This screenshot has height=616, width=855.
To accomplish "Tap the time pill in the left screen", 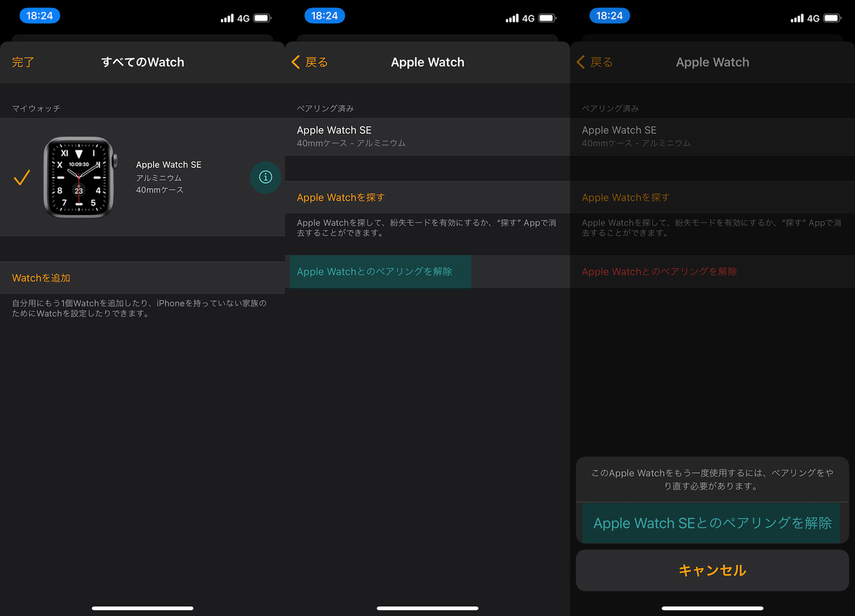I will click(40, 16).
